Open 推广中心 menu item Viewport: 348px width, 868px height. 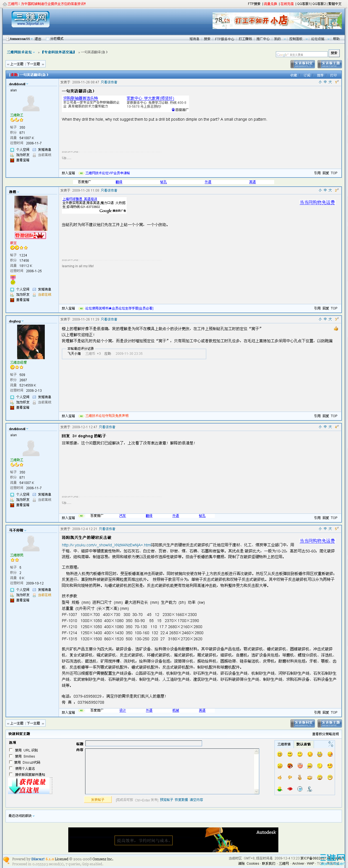coord(263,39)
